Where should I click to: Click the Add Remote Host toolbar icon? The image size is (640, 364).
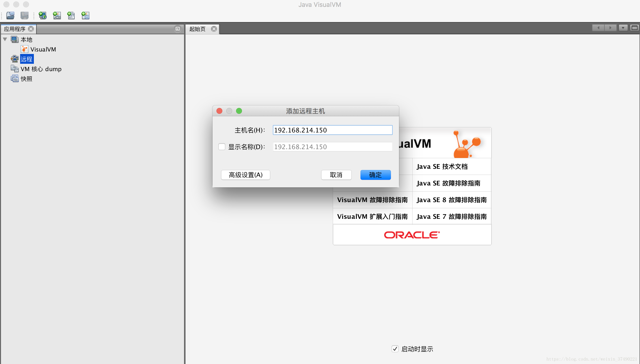pos(43,15)
